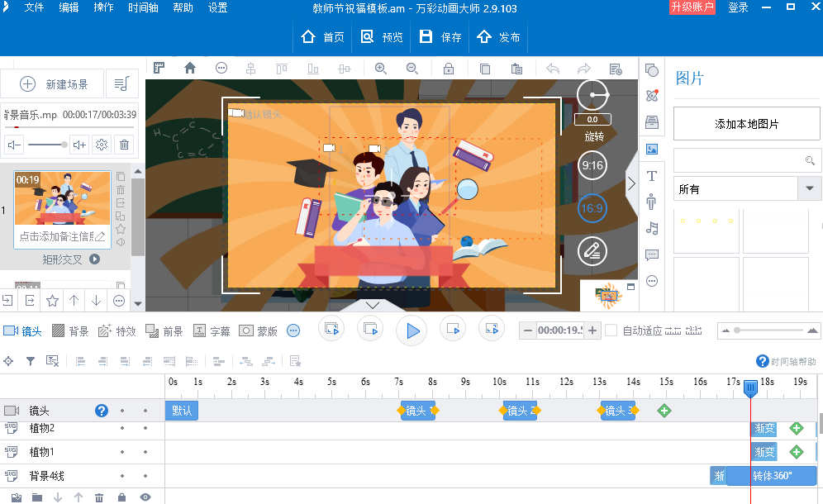Open the 操作 menu
Image resolution: width=823 pixels, height=504 pixels.
coord(103,8)
